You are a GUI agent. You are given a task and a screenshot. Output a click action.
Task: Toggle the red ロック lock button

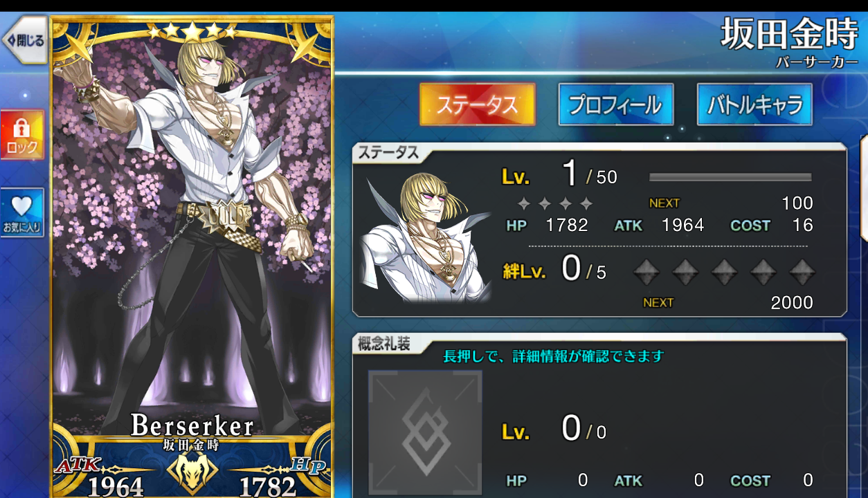coord(22,134)
